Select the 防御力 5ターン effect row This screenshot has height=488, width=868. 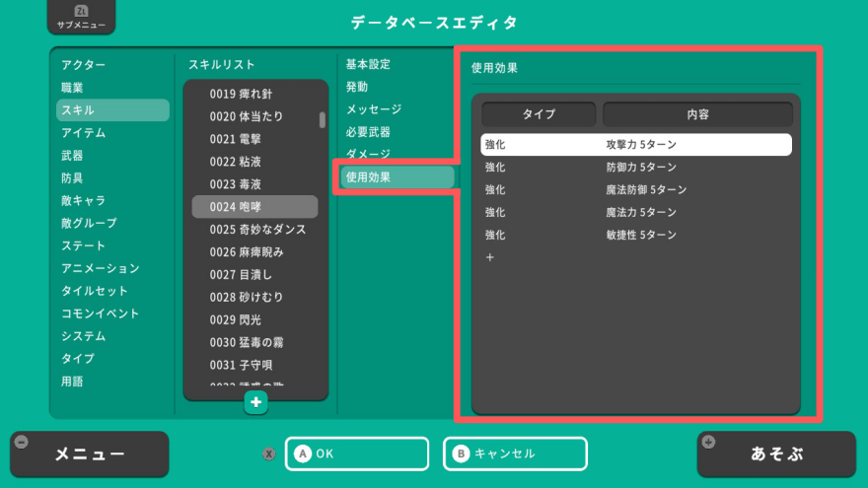point(636,167)
